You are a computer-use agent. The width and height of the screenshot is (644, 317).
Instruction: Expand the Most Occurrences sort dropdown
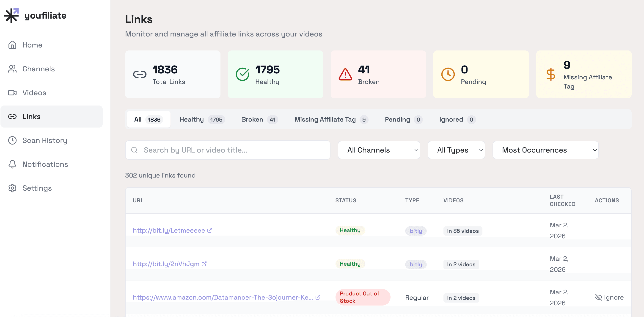click(x=545, y=150)
